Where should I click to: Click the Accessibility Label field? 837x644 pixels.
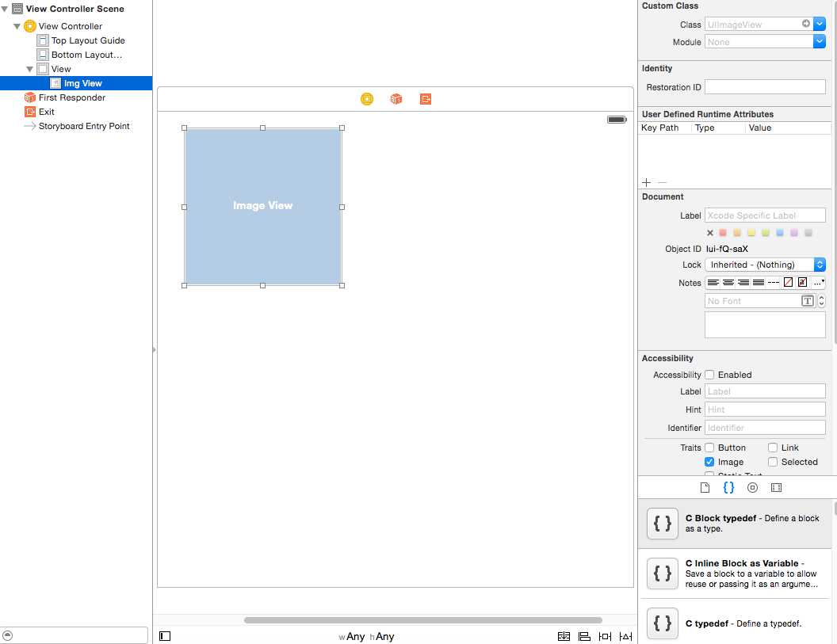tap(765, 391)
